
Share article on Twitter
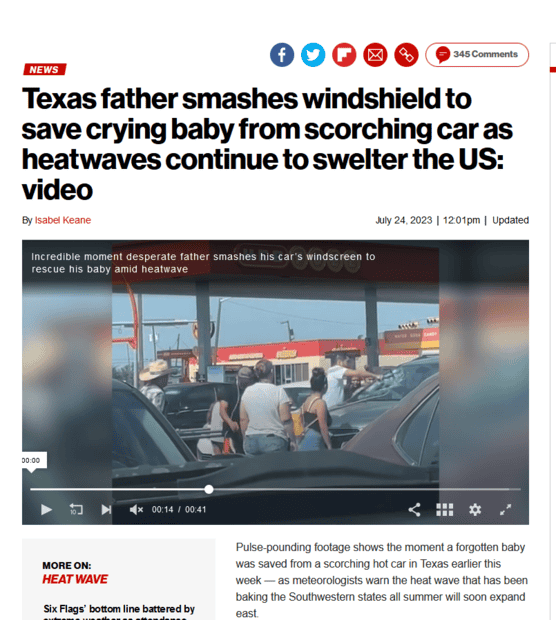(x=313, y=55)
